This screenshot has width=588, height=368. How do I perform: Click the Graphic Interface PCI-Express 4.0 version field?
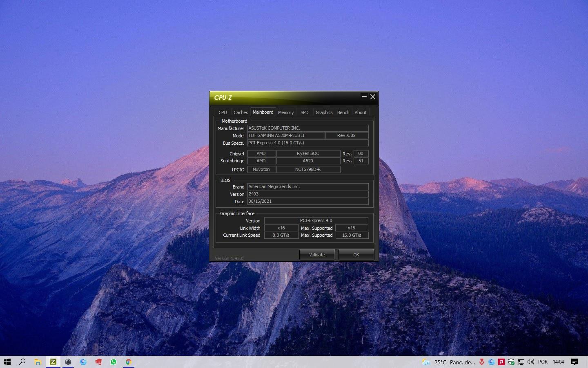[316, 221]
